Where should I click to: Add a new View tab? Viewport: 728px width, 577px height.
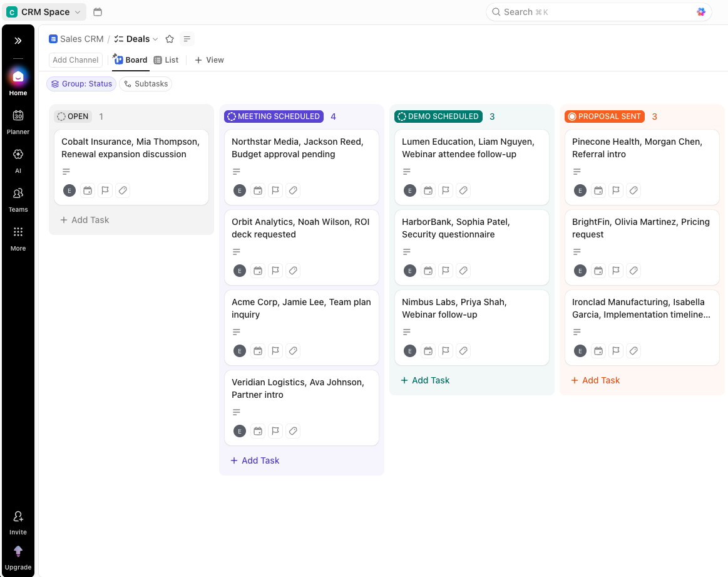click(x=209, y=60)
